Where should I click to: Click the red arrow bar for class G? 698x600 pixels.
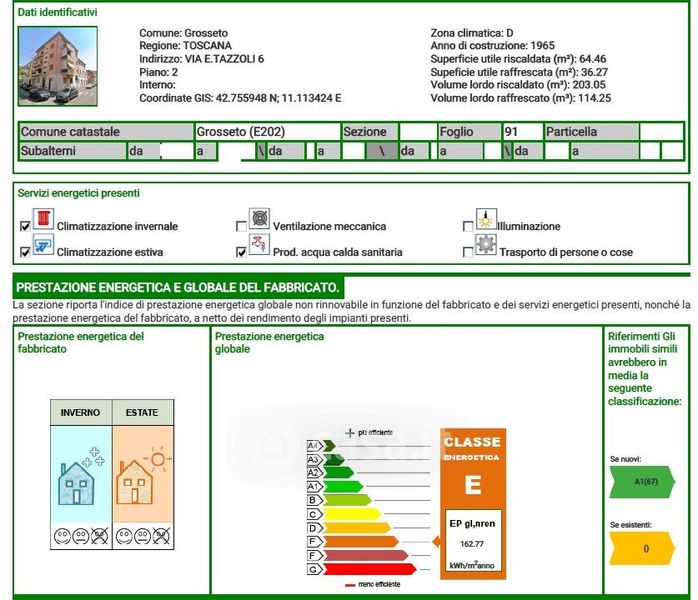pos(370,569)
